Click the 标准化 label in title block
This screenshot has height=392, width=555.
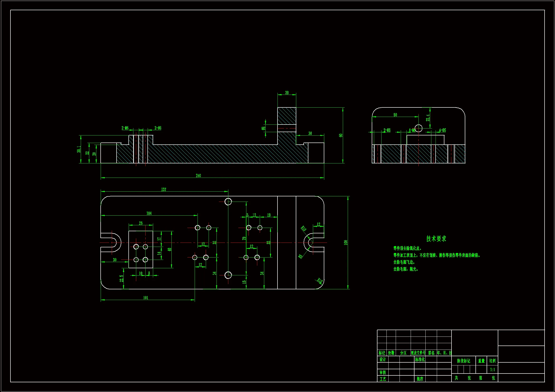pyautogui.click(x=420, y=360)
